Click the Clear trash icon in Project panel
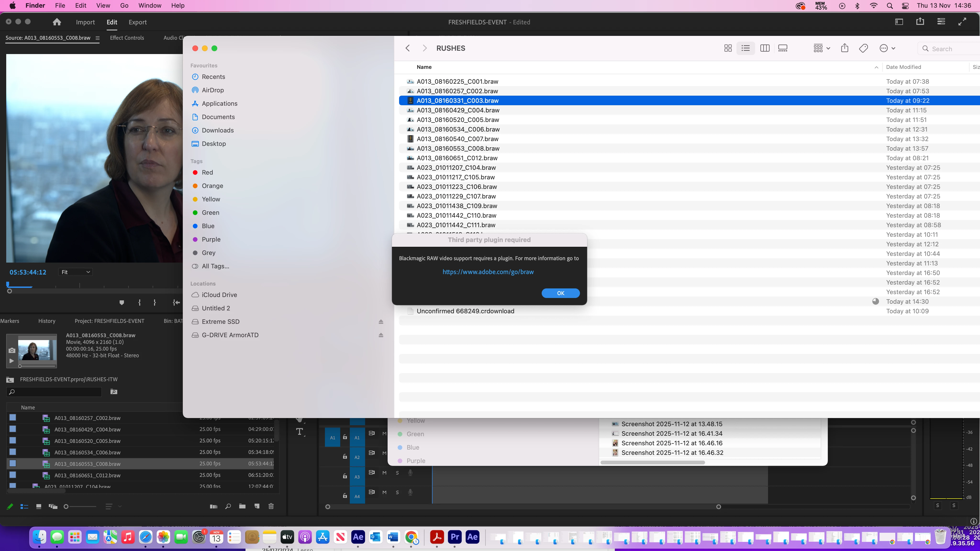 271,506
